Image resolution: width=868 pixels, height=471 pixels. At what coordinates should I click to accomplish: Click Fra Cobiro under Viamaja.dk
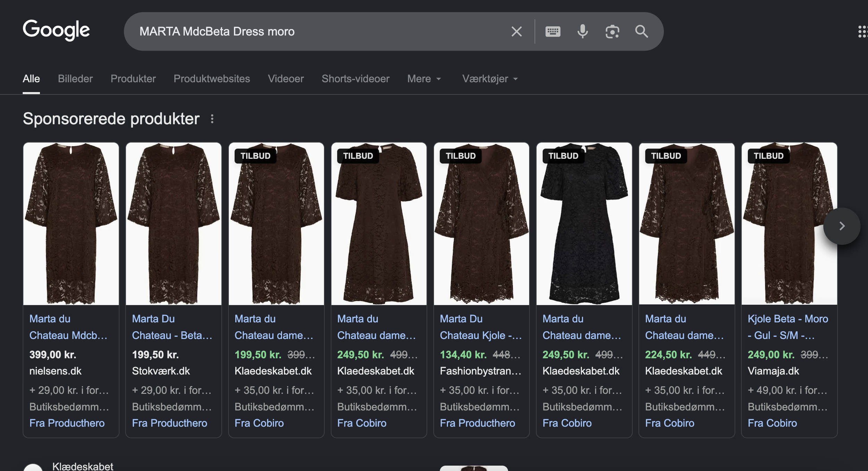coord(772,423)
